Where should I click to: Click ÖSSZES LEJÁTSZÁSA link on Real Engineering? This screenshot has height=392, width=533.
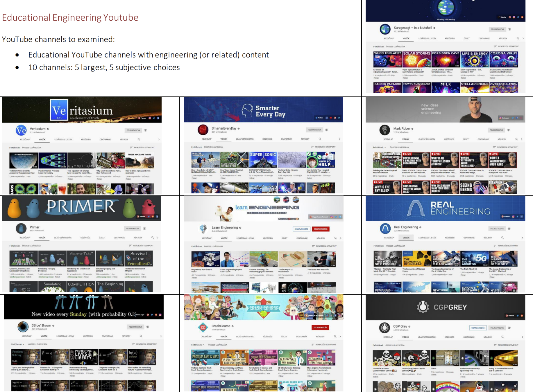[x=396, y=246]
